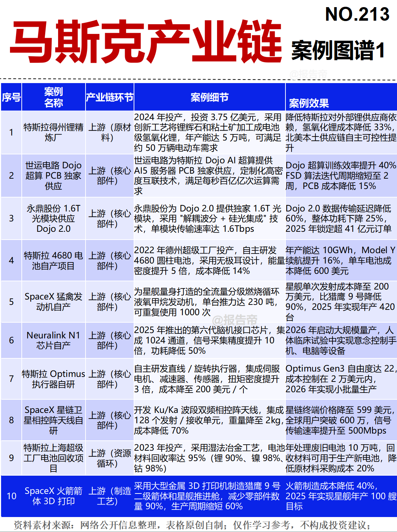Click the detail cell about 金属 3D 打印机
Viewport: 397px width, 532px height.
pyautogui.click(x=210, y=496)
